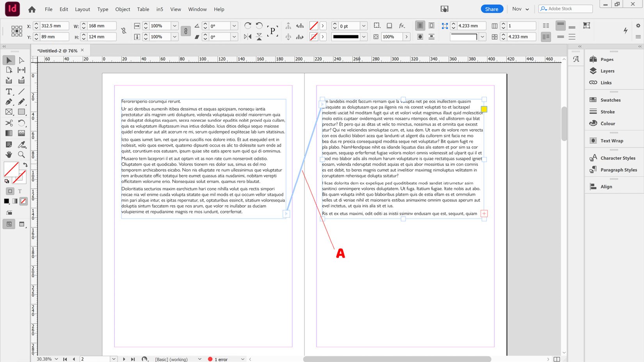Open the shear angle dropdown
Image resolution: width=644 pixels, height=362 pixels.
(x=234, y=37)
